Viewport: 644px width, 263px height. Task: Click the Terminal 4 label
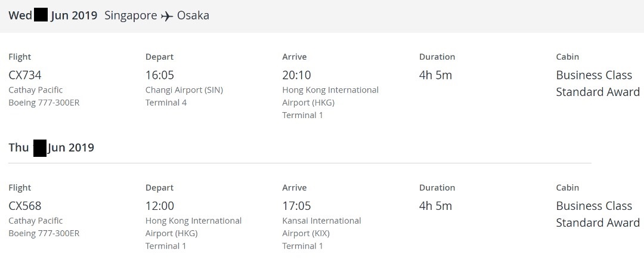coord(166,103)
